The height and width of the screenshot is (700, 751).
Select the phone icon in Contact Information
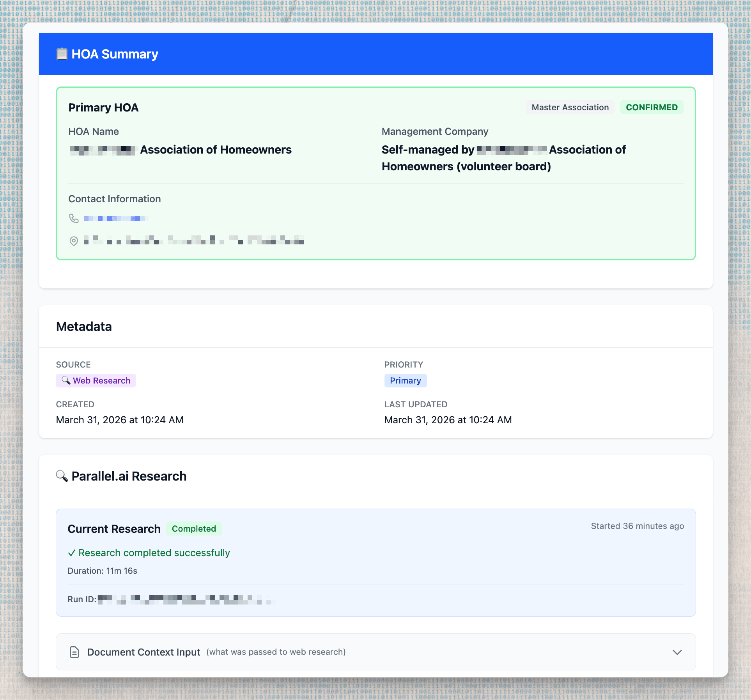74,218
